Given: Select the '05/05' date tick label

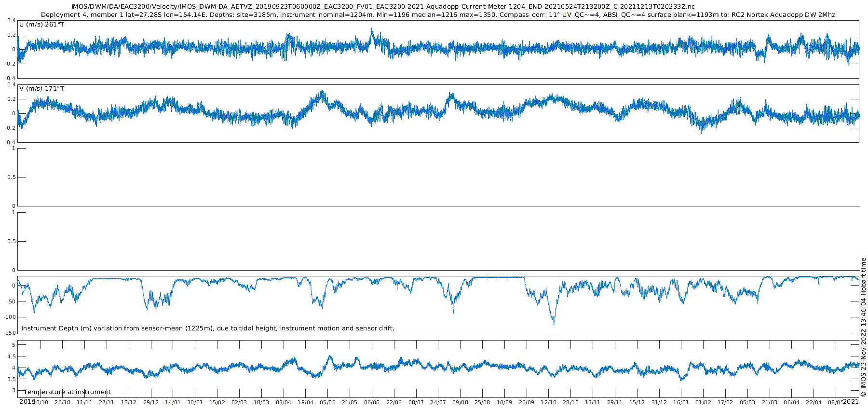Looking at the screenshot, I should tap(328, 402).
